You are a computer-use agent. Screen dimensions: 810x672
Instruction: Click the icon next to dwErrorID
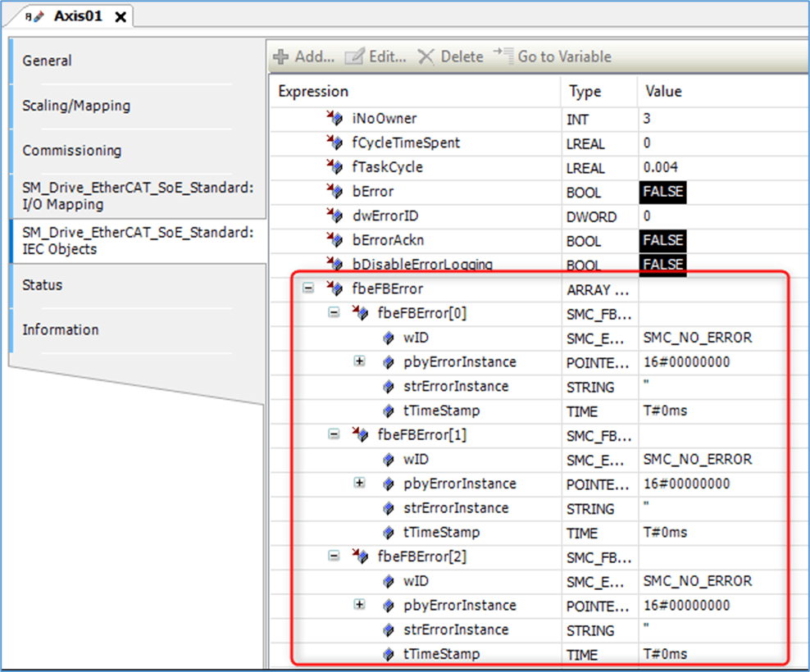tap(334, 216)
